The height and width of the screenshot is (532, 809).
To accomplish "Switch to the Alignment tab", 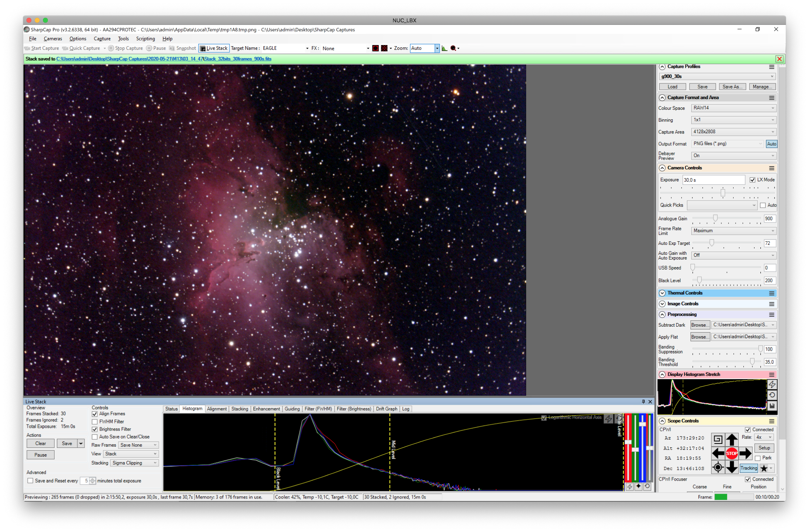I will click(x=216, y=409).
